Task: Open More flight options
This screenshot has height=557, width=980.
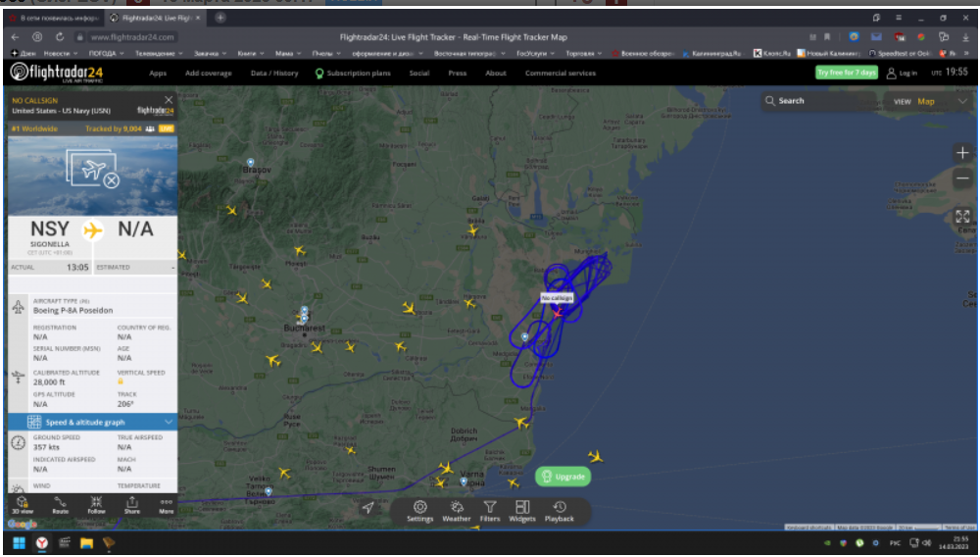Action: coord(166,505)
